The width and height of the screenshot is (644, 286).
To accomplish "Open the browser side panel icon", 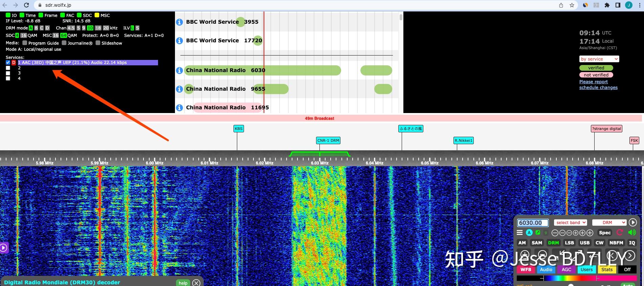I will (618, 5).
